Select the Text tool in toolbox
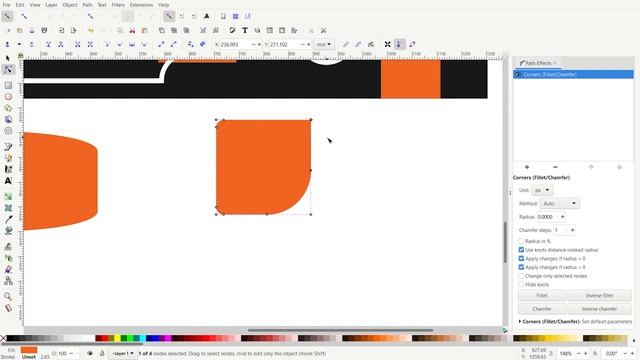Viewport: 640px width, 360px height. [8, 180]
